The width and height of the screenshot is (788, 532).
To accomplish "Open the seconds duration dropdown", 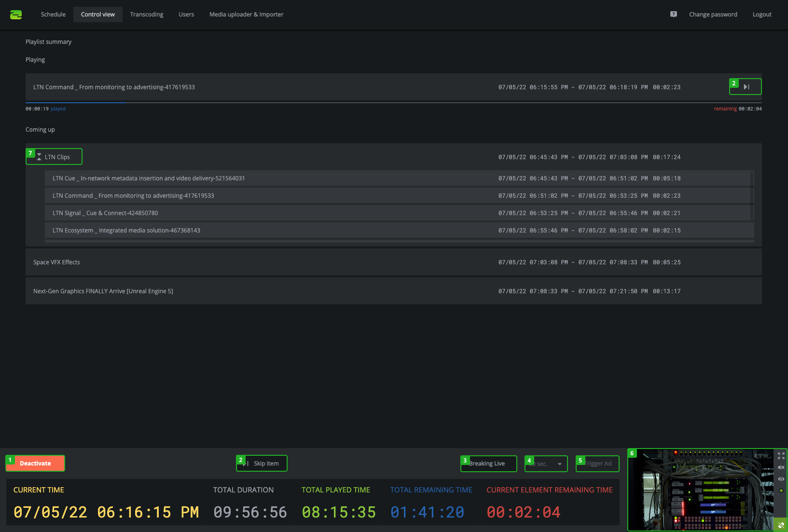I will (546, 464).
